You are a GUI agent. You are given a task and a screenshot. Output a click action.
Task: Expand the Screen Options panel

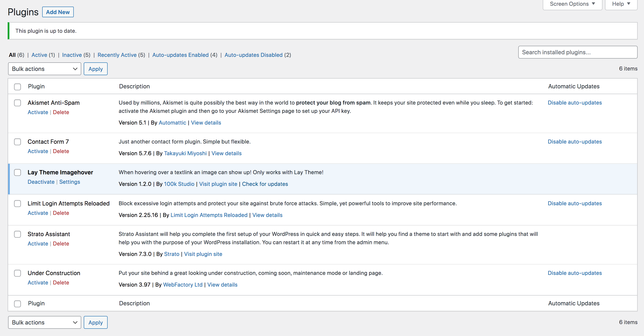(572, 4)
